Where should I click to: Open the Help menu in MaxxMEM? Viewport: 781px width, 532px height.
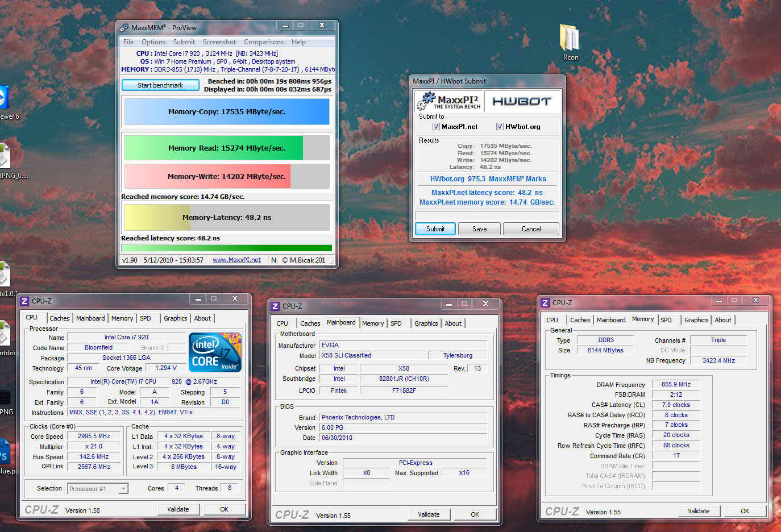pyautogui.click(x=298, y=42)
